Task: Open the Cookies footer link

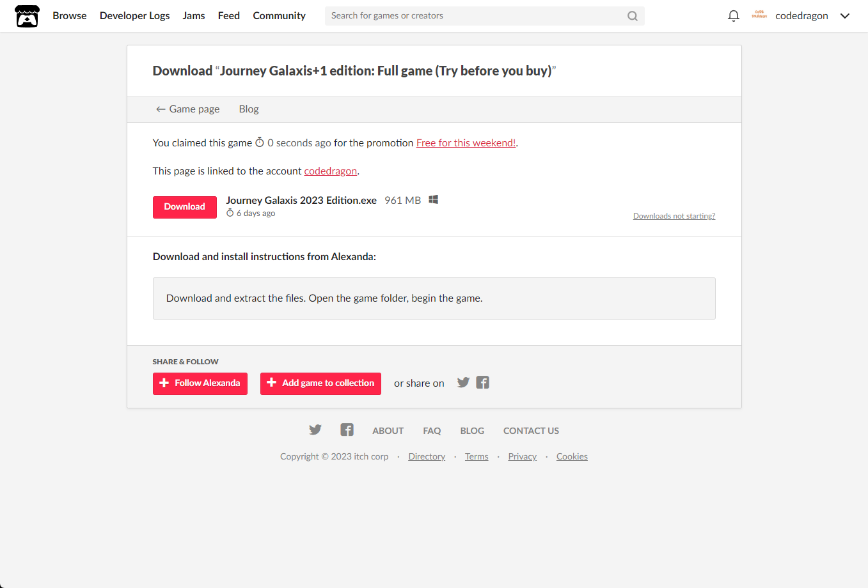Action: (x=572, y=456)
